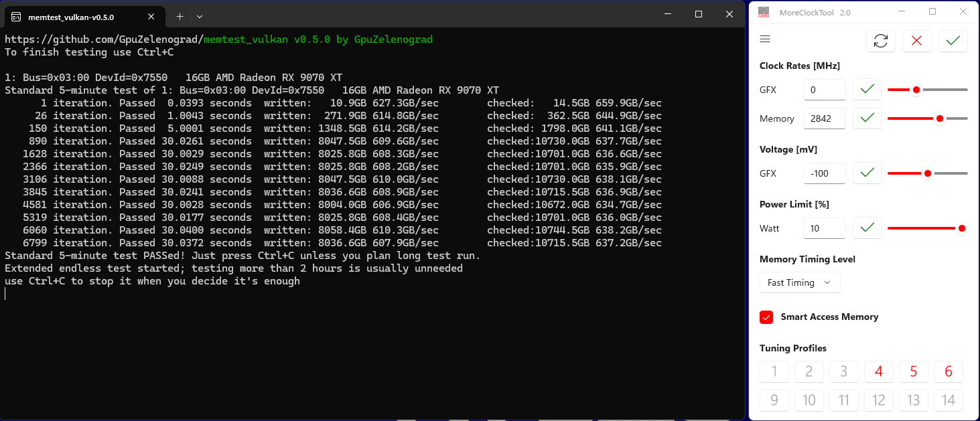The height and width of the screenshot is (421, 980).
Task: Select tuning profile 10
Action: (809, 400)
